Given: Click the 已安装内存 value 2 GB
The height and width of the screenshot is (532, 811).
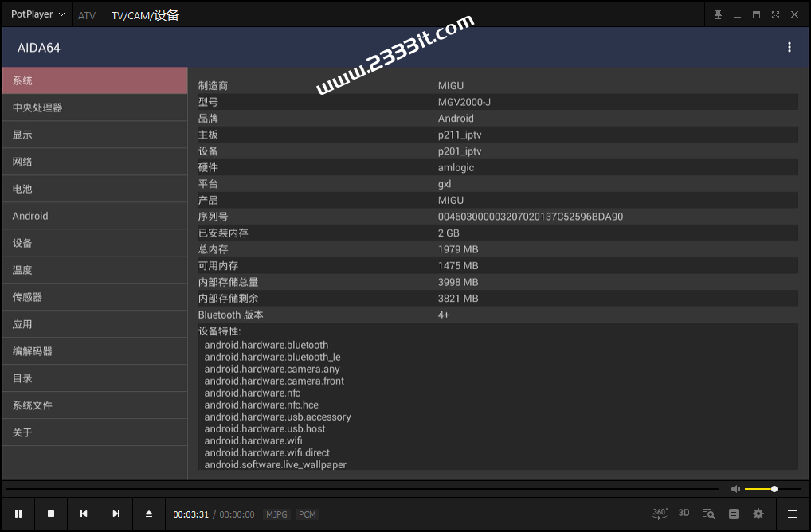Looking at the screenshot, I should pos(449,233).
